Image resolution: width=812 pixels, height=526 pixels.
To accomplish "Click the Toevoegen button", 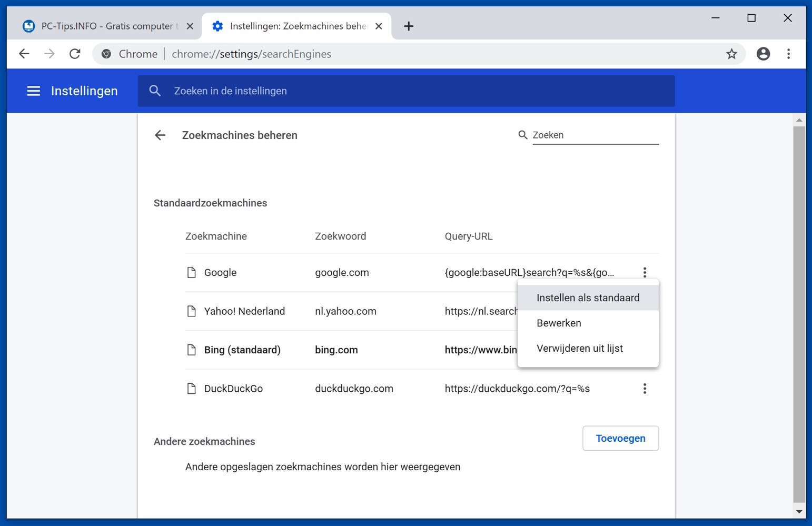I will (x=620, y=439).
